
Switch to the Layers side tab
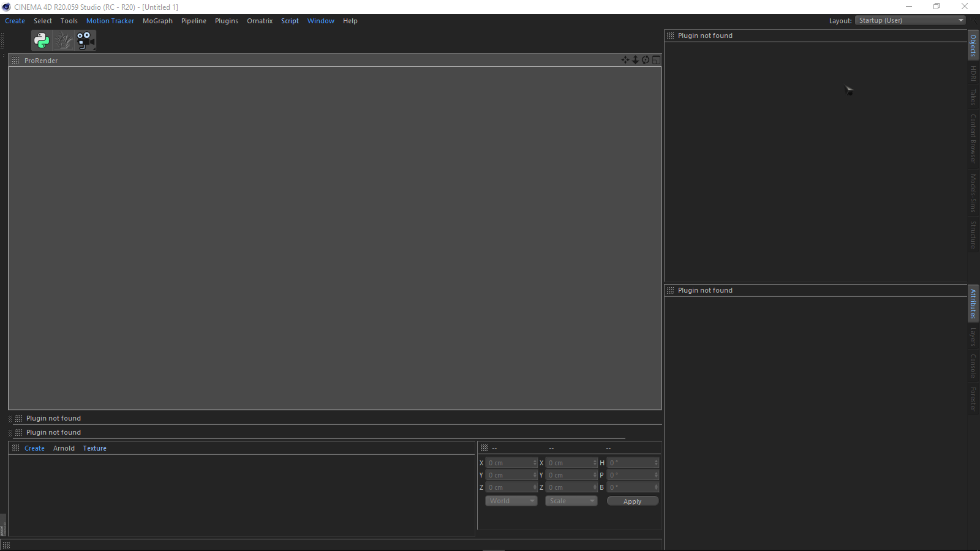[x=973, y=337]
